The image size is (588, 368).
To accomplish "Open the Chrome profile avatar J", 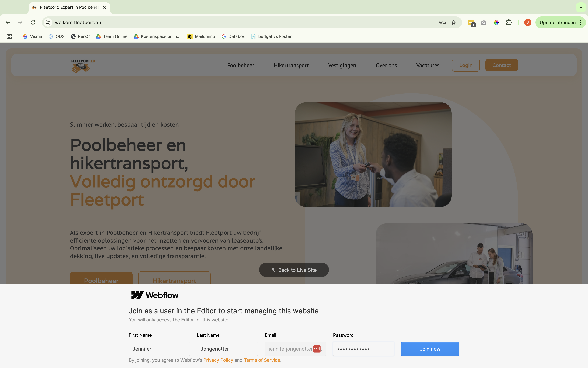I will pyautogui.click(x=528, y=22).
